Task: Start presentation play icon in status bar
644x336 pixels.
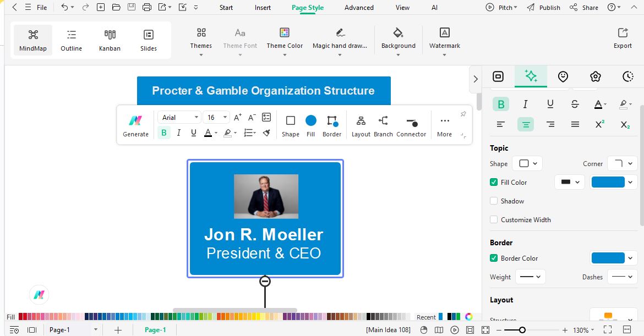Action: pyautogui.click(x=454, y=330)
